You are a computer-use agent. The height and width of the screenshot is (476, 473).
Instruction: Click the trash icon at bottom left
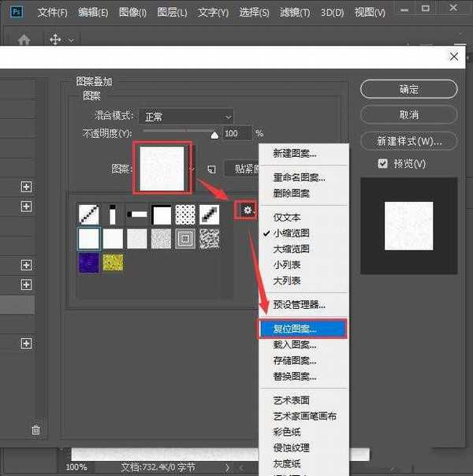coord(35,430)
